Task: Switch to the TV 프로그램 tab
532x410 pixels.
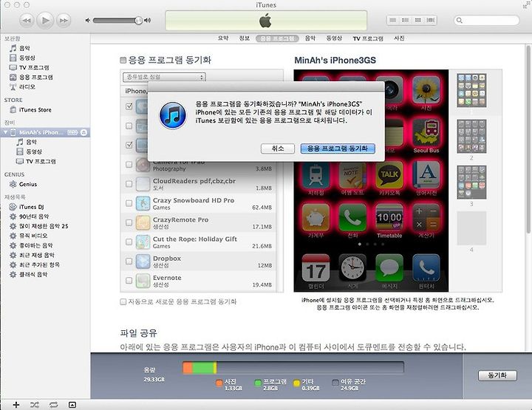Action: 368,38
